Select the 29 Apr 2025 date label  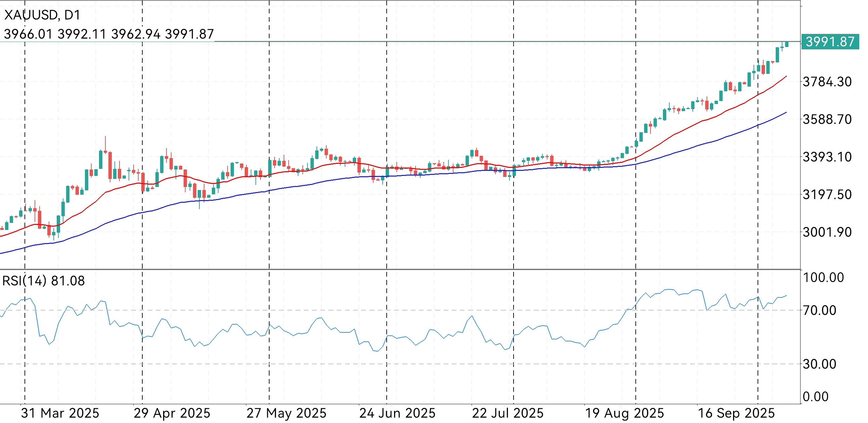coord(172,413)
